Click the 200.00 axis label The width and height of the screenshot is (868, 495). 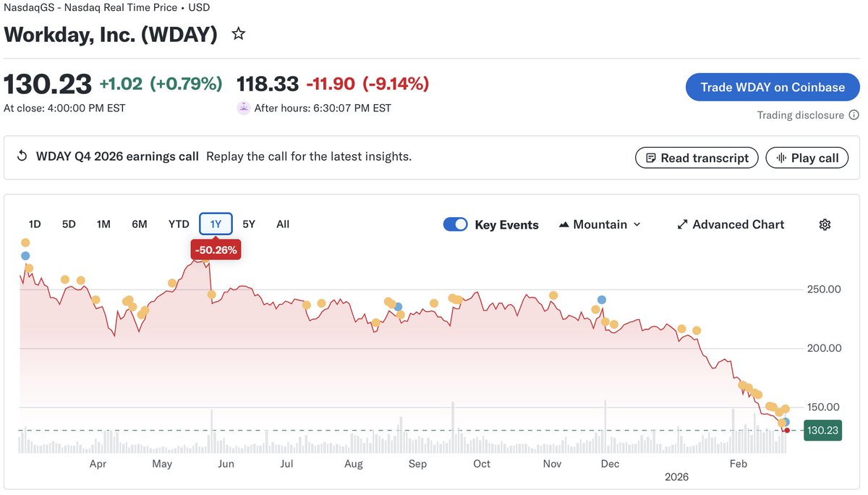pyautogui.click(x=824, y=348)
